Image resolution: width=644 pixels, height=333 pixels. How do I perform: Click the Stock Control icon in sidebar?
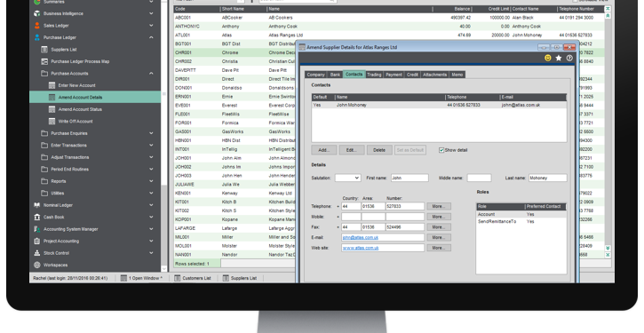pos(37,253)
